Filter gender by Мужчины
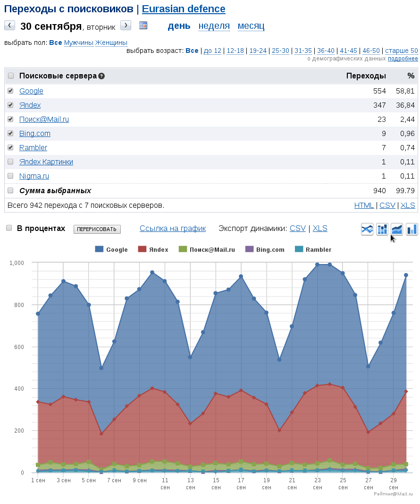Viewport: 420px width, 504px height. pyautogui.click(x=79, y=43)
